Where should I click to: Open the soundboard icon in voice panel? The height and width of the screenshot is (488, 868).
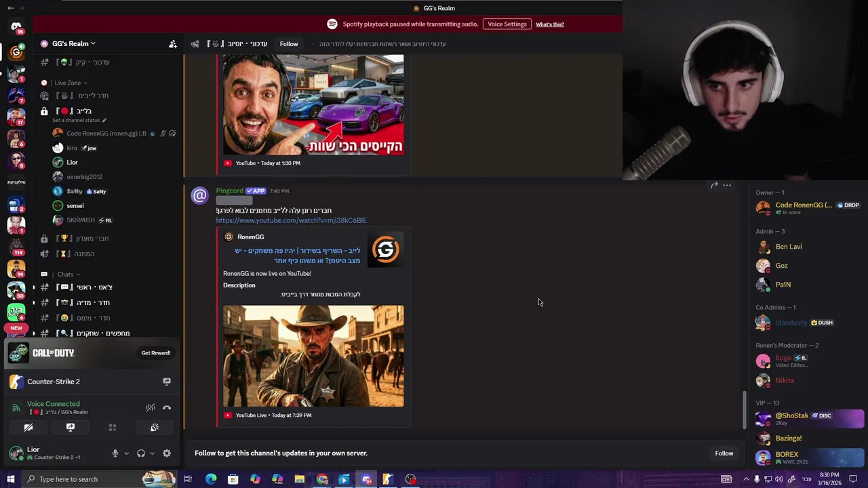(x=155, y=428)
